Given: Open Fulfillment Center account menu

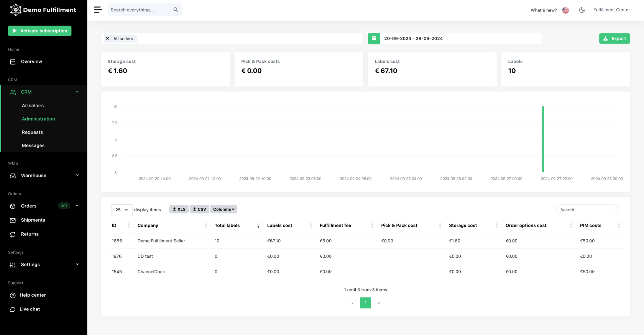Looking at the screenshot, I should pos(611,10).
